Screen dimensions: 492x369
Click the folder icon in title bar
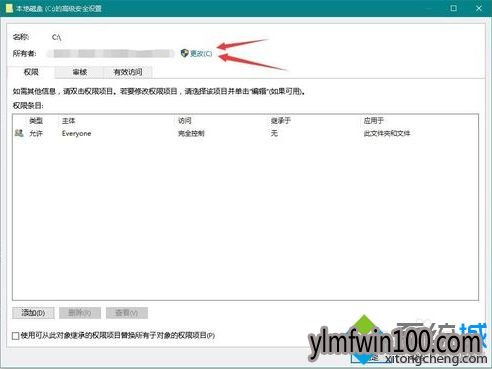[9, 8]
